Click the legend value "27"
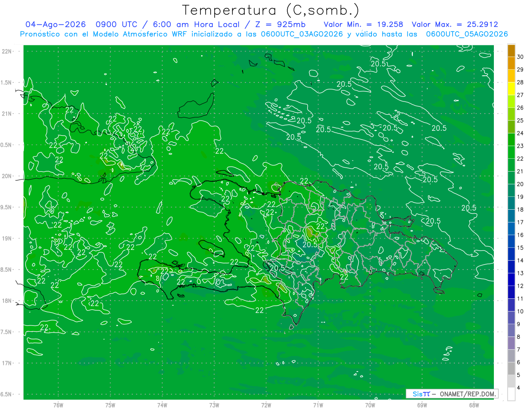Screen dimensions: 532x411 pyautogui.click(x=520, y=95)
